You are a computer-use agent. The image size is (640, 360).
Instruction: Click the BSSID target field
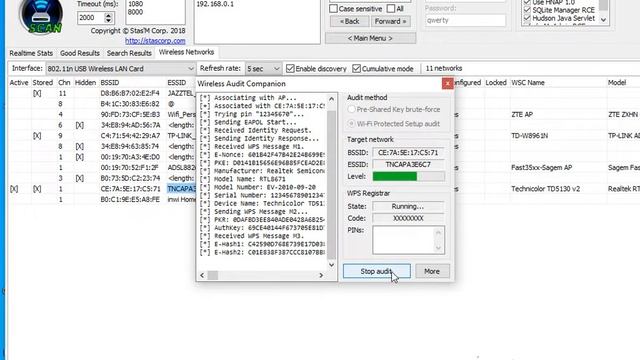point(408,153)
